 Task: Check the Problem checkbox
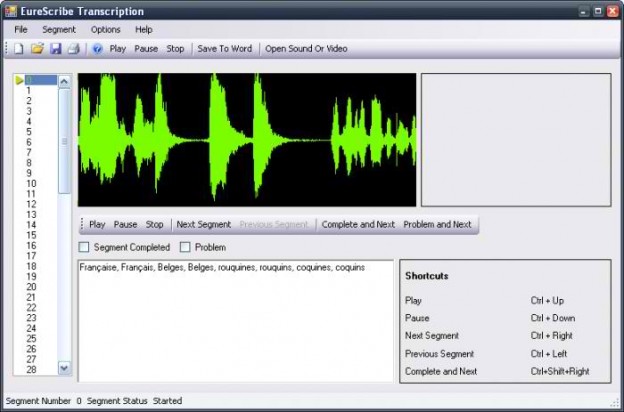(185, 247)
